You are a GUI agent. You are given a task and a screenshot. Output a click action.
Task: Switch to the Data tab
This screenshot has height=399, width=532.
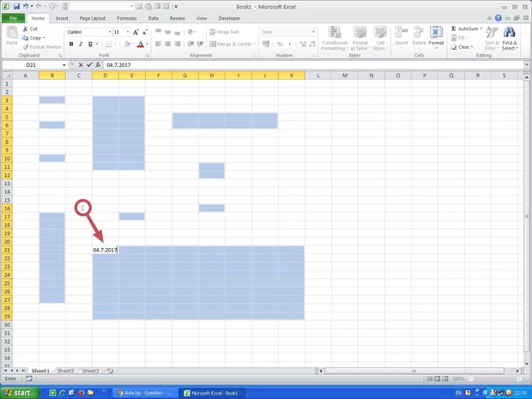(x=153, y=18)
